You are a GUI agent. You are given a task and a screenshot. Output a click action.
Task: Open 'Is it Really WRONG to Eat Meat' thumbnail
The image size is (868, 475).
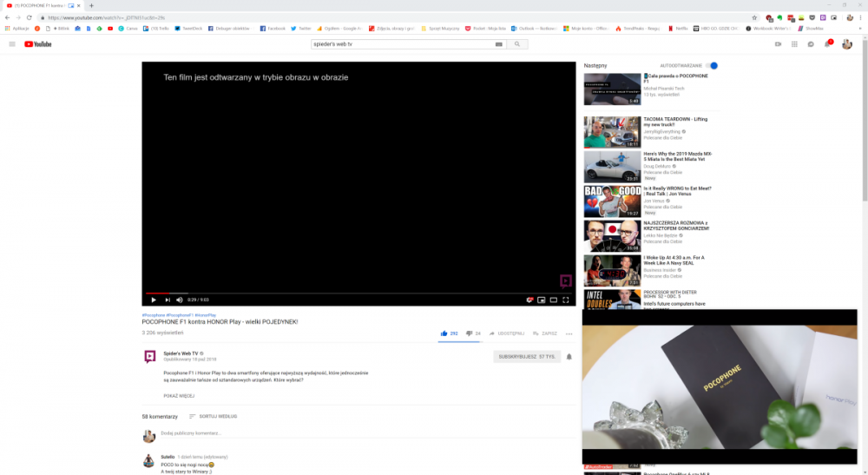612,201
